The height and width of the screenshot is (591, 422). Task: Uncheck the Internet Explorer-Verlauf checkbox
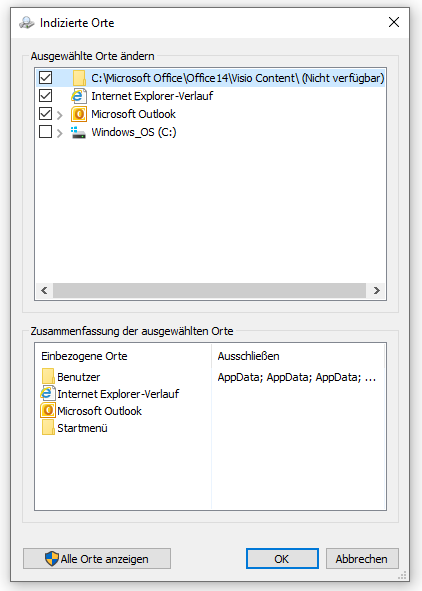tap(46, 96)
